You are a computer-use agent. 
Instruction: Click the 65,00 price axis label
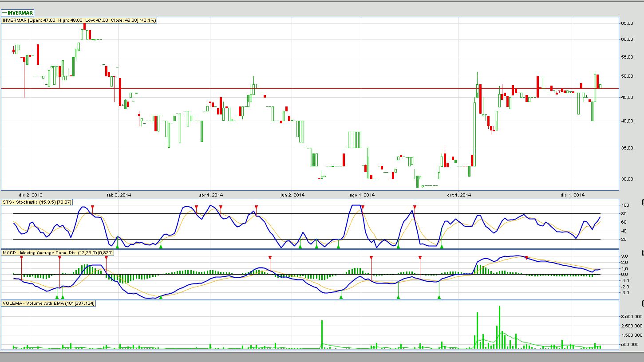click(627, 23)
